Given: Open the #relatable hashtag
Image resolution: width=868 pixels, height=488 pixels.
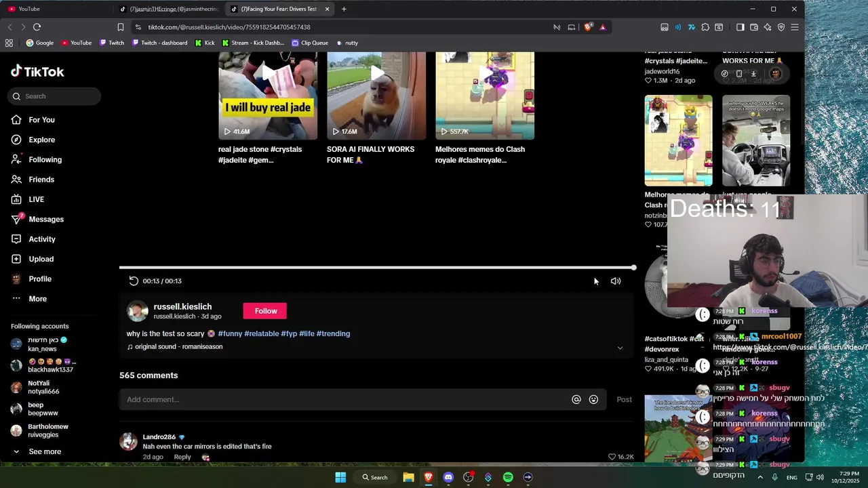Looking at the screenshot, I should pyautogui.click(x=262, y=333).
